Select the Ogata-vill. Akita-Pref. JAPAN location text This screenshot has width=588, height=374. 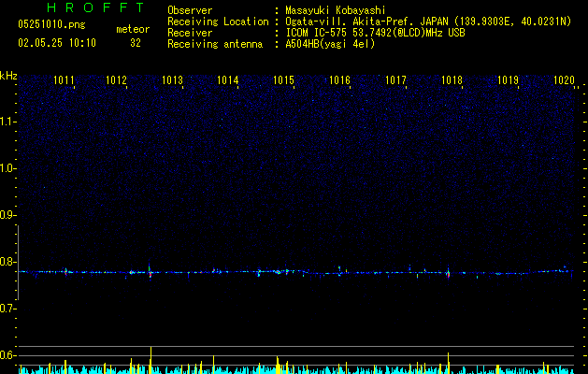pos(428,22)
